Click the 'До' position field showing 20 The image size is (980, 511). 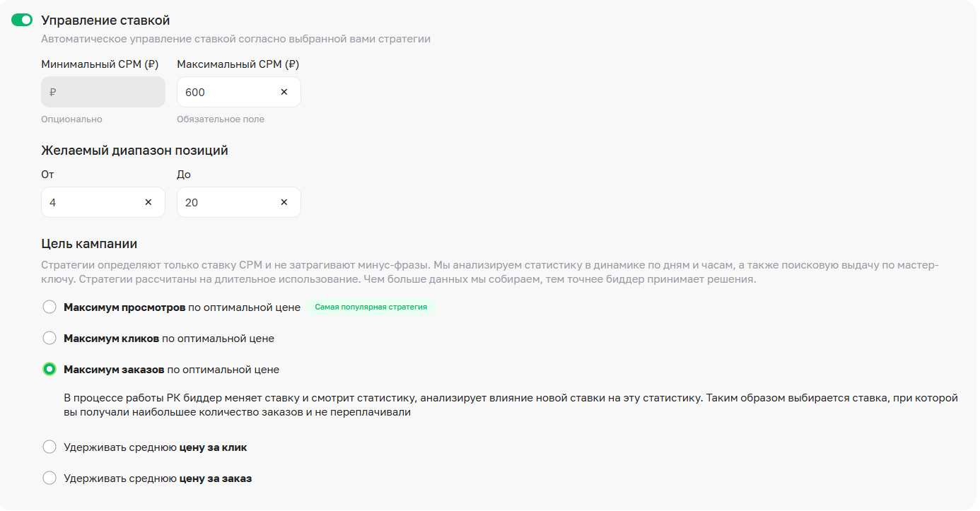pyautogui.click(x=226, y=202)
